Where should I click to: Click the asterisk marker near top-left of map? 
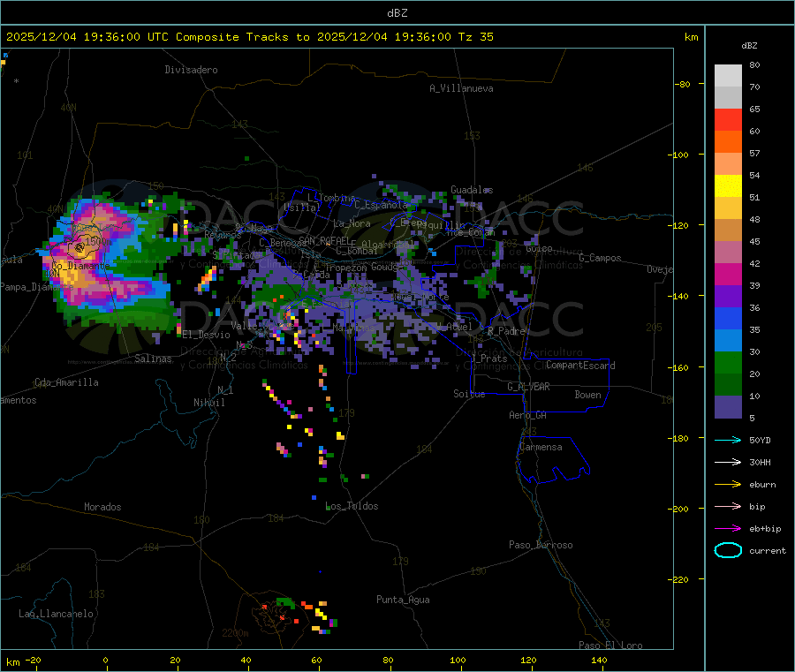(17, 81)
